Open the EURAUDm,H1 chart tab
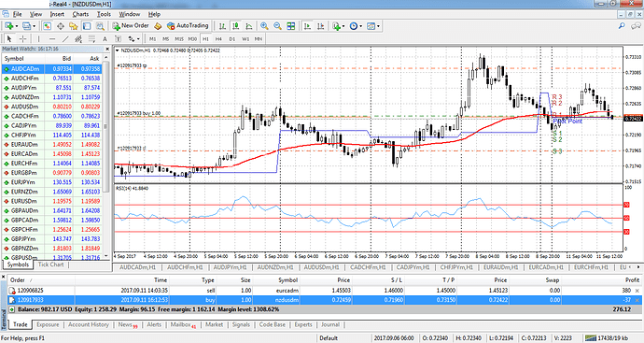The height and width of the screenshot is (343, 644). point(500,267)
